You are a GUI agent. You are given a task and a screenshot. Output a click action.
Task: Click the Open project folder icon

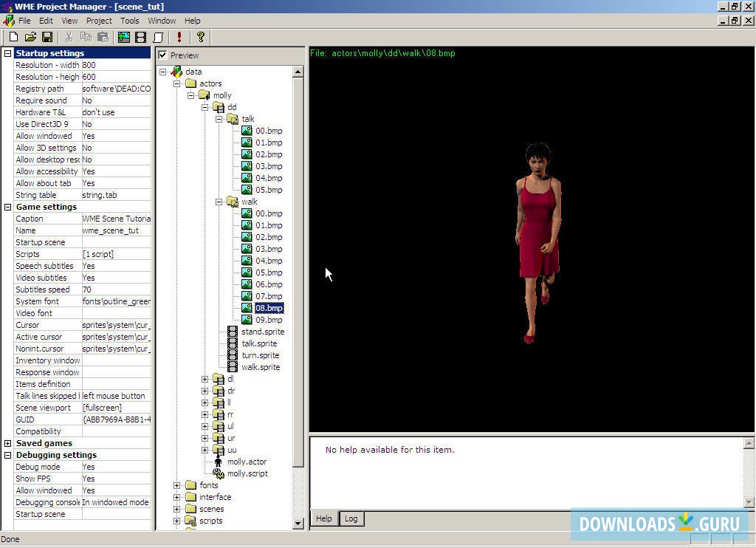[30, 37]
